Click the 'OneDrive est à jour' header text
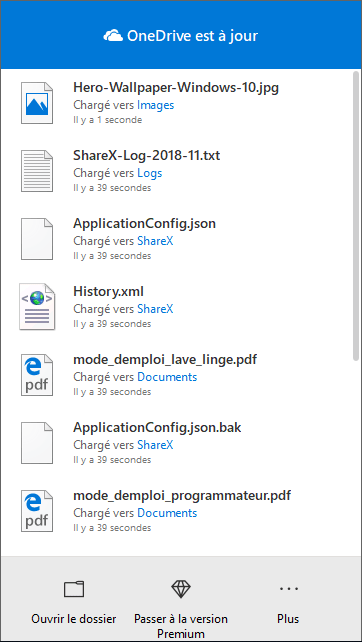362x642 pixels. [x=192, y=36]
